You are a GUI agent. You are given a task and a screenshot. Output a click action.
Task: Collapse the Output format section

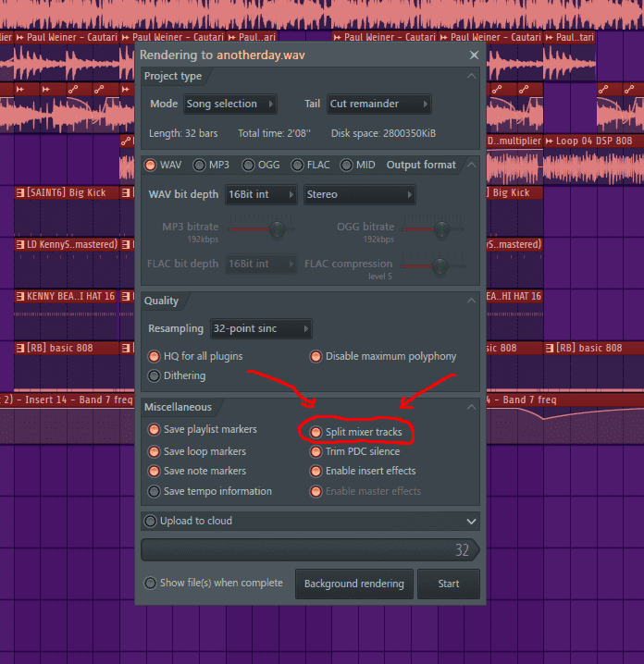[x=471, y=165]
